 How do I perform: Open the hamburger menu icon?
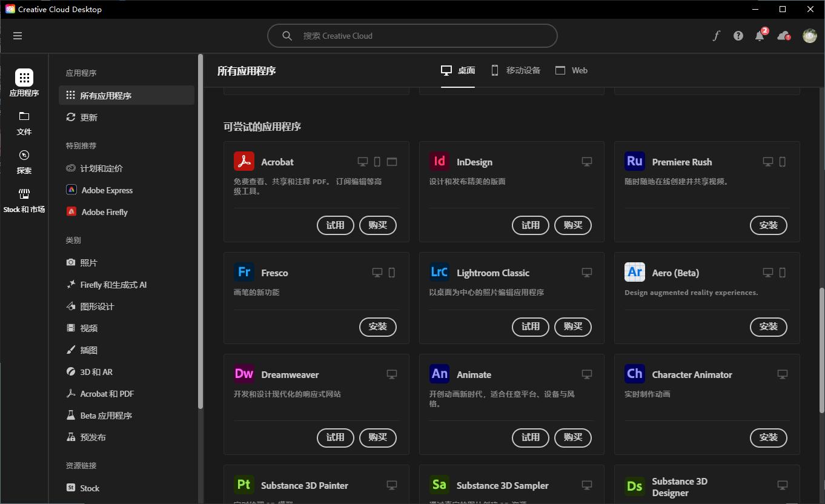click(x=18, y=36)
